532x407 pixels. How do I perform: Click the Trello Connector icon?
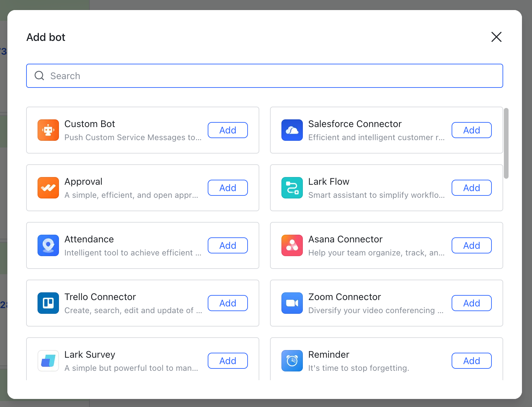point(48,303)
